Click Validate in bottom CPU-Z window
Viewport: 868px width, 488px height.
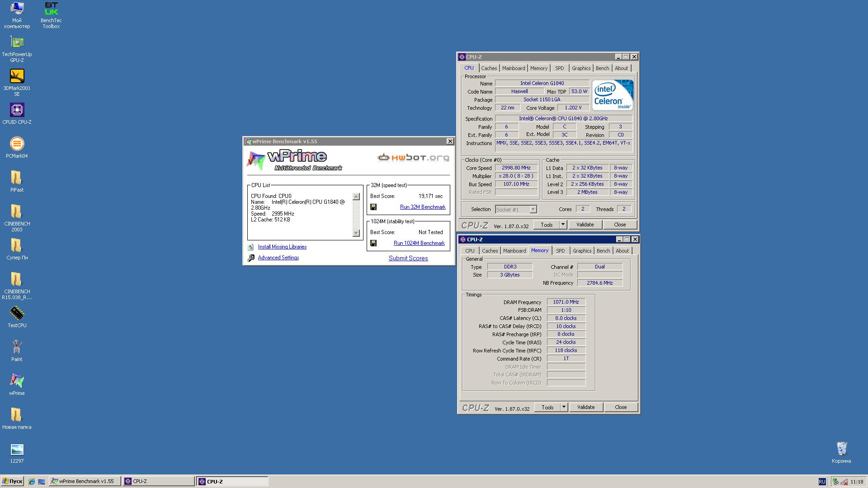586,407
